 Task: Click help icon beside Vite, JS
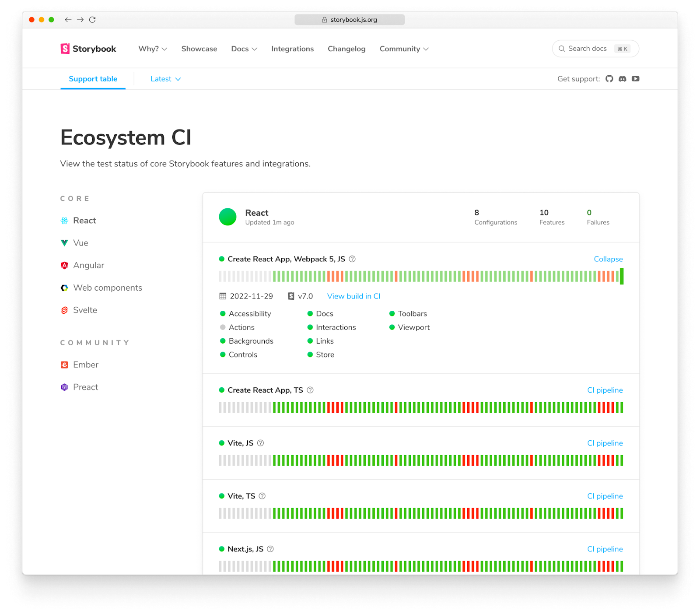[x=260, y=443]
